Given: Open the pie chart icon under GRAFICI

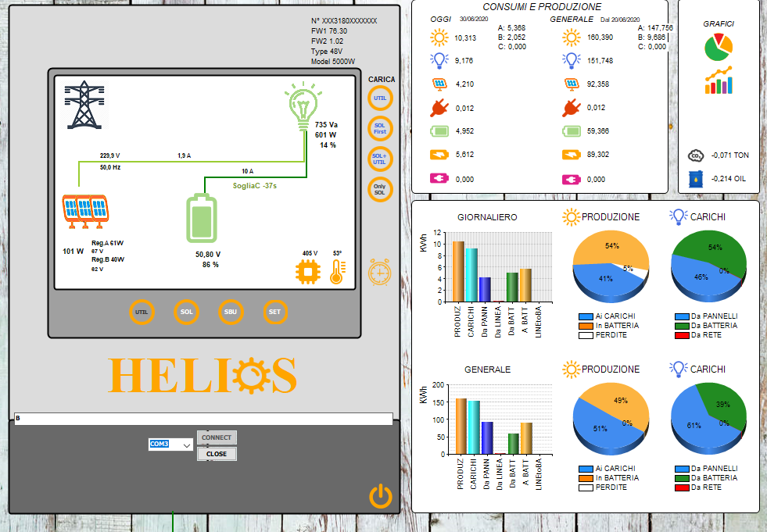Looking at the screenshot, I should [x=719, y=47].
